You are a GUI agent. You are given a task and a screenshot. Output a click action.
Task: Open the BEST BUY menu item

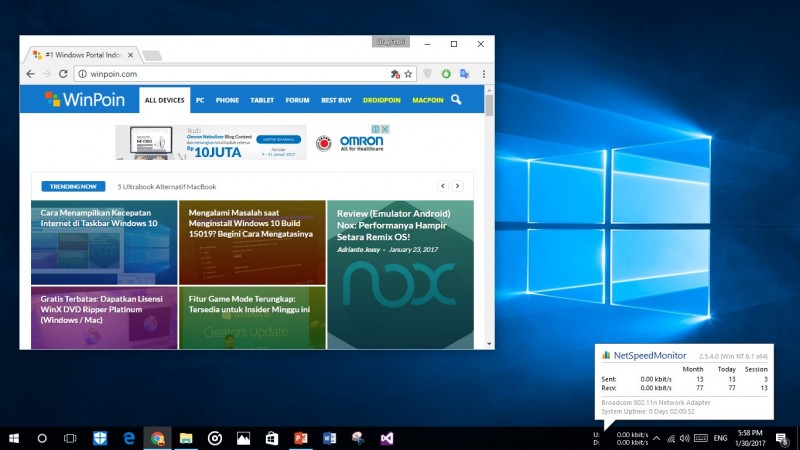tap(336, 101)
